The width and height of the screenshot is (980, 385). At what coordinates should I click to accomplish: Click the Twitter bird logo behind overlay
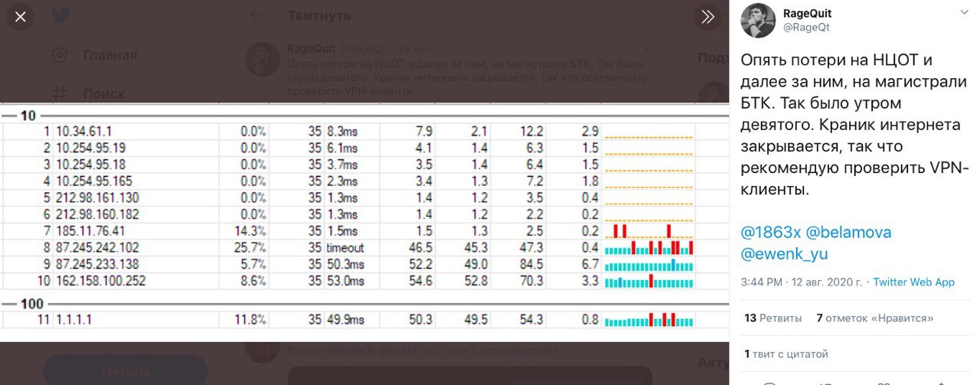tap(61, 16)
